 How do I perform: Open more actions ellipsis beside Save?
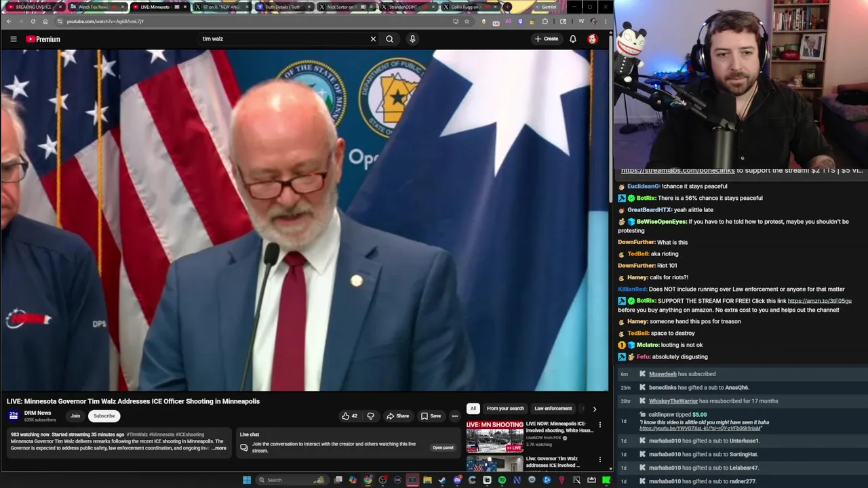pos(455,416)
